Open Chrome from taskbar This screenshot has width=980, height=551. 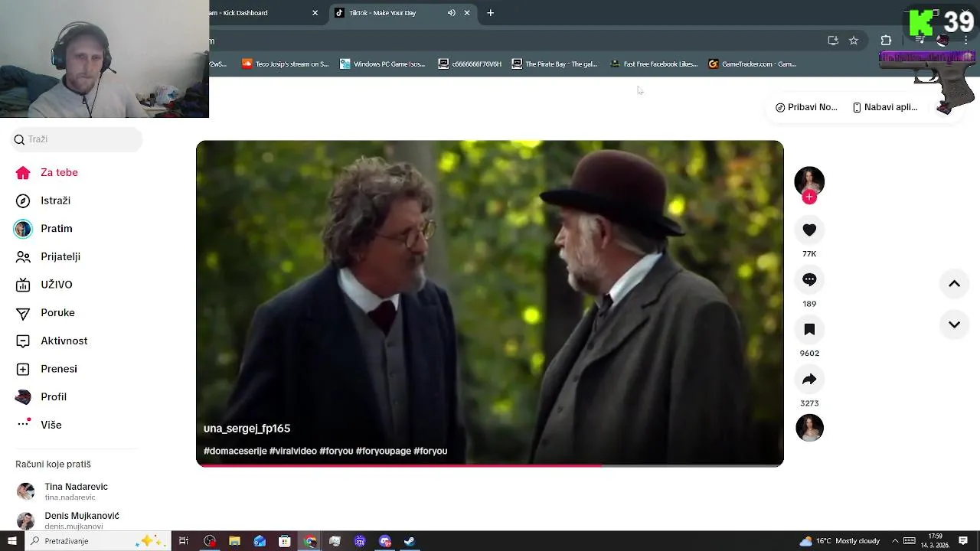[x=310, y=541]
